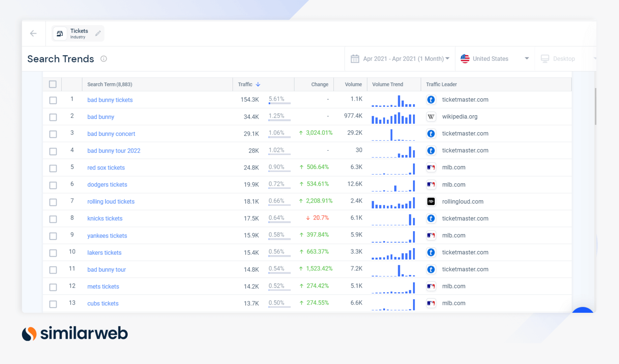
Task: Click the volume trend chart for bad bunny
Action: 393,118
